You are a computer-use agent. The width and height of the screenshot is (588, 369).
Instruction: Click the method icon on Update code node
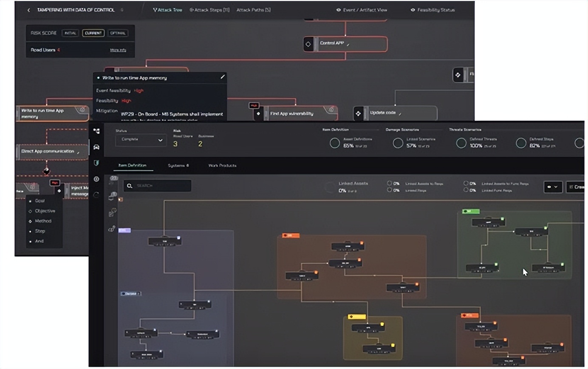358,114
